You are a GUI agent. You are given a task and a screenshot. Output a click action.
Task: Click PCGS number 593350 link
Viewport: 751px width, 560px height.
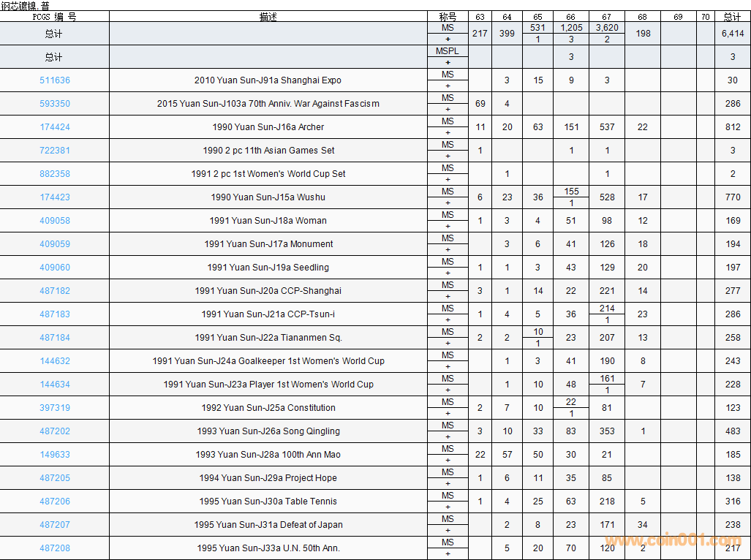55,104
